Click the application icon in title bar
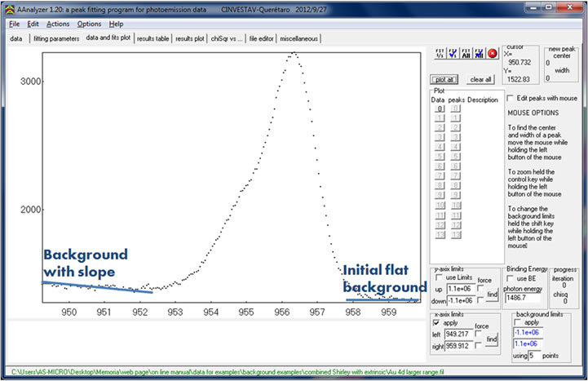 6,7
